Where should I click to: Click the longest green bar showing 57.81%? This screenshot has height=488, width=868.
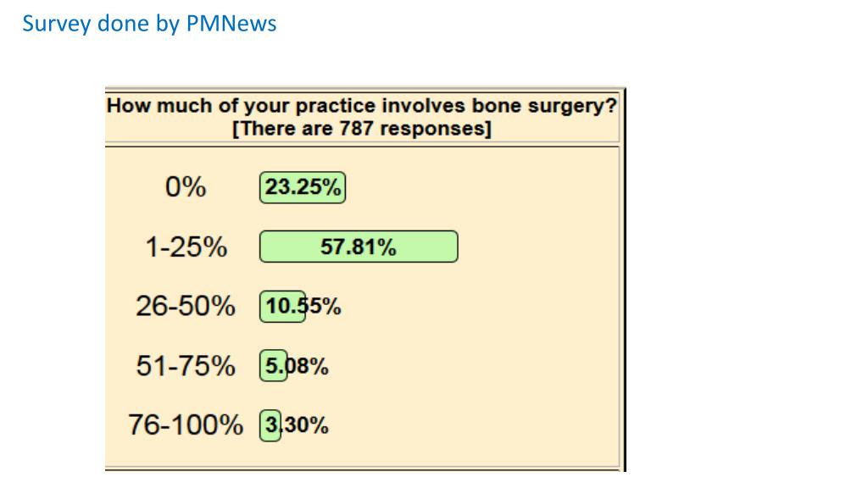coord(358,247)
